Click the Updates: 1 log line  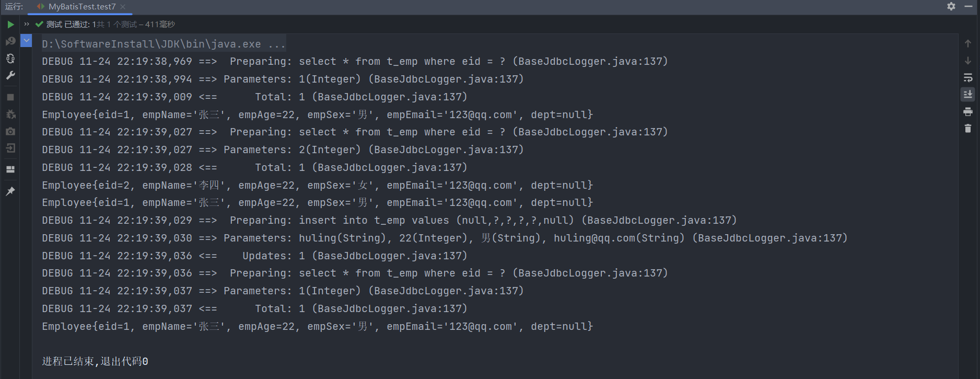[x=255, y=256]
